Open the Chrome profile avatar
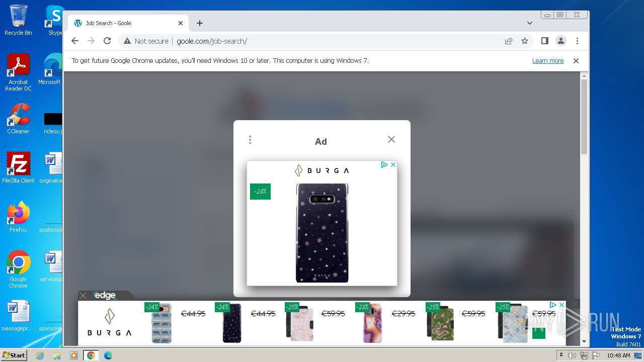 point(560,41)
